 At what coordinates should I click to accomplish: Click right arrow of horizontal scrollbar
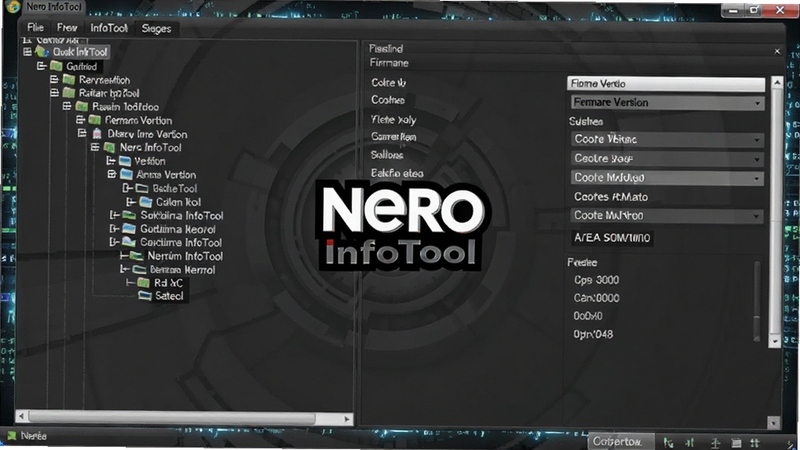coord(347,418)
